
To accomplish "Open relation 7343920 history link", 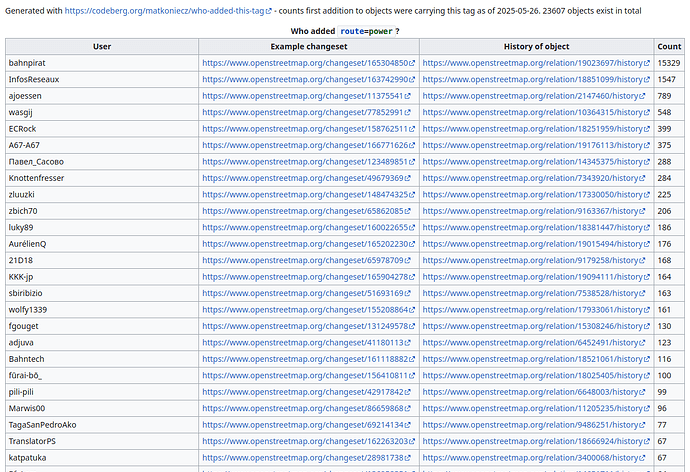I will (x=533, y=178).
